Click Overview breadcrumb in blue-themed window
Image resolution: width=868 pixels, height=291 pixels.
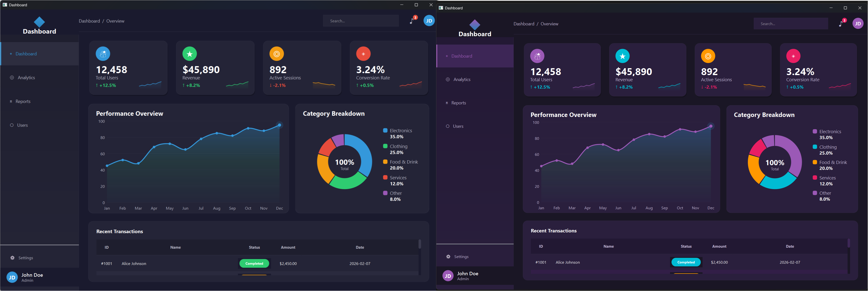[115, 21]
